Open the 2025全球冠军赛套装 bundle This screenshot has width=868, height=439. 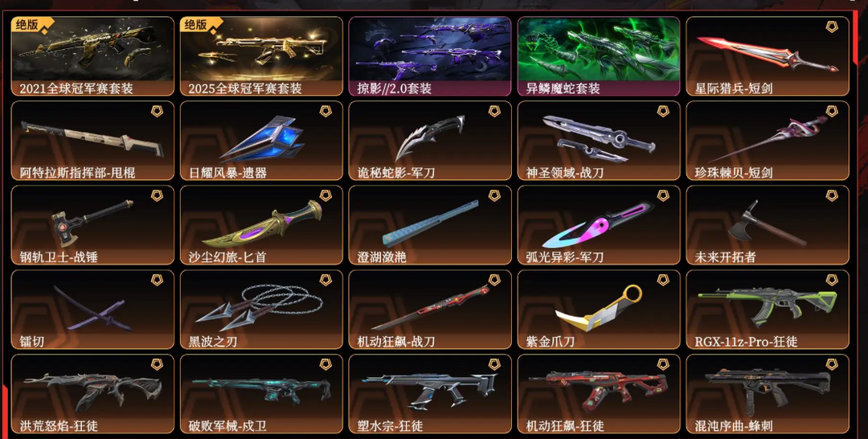click(x=261, y=56)
